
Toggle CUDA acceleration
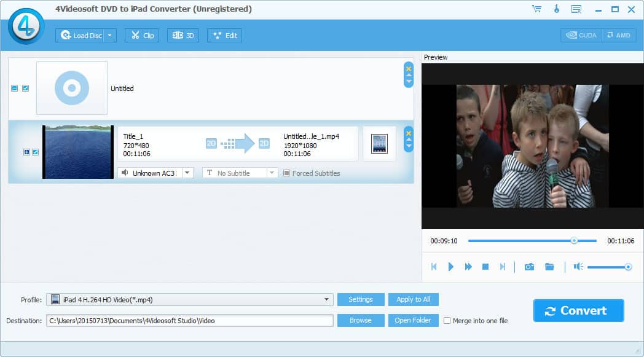(581, 35)
